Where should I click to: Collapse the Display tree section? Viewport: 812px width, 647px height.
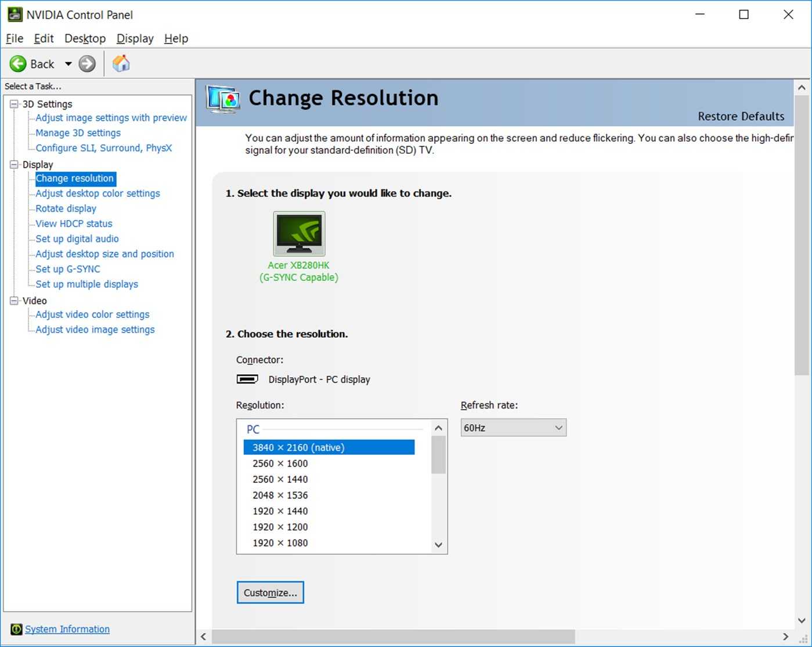[x=13, y=164]
